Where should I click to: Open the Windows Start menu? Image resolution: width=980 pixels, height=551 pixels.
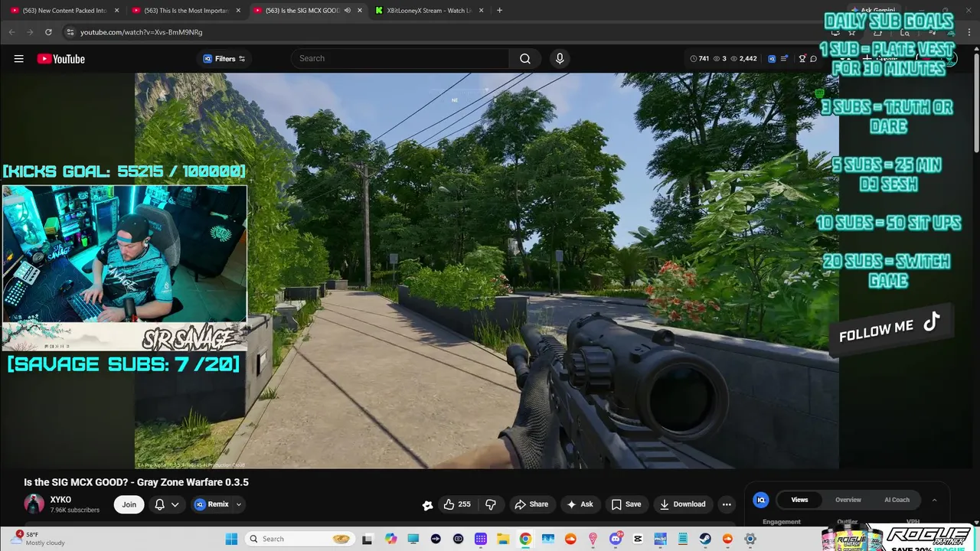click(x=231, y=539)
